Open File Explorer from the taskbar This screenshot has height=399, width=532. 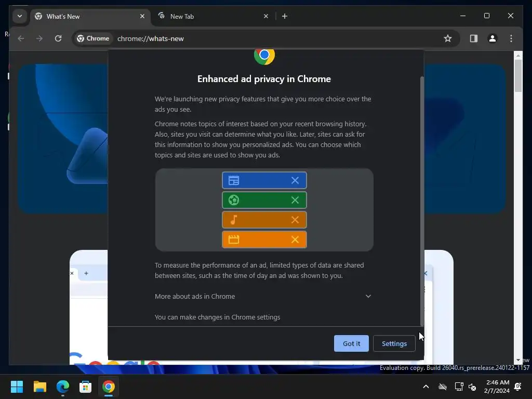click(39, 387)
